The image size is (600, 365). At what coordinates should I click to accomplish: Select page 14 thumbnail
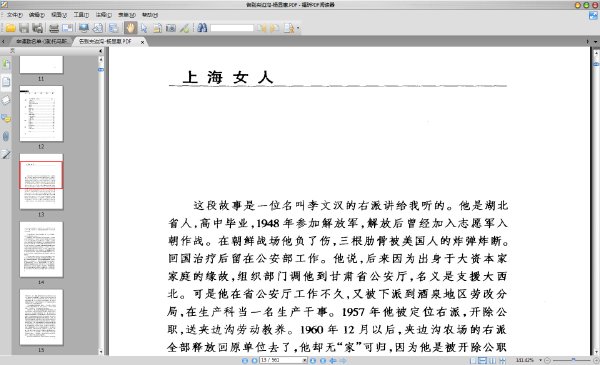pyautogui.click(x=41, y=249)
